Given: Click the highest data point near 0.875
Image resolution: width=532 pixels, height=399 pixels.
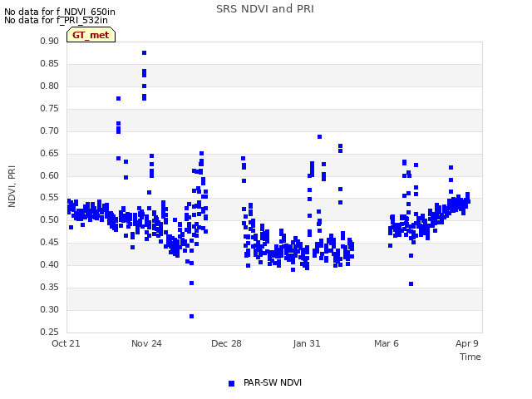Looking at the screenshot, I should 144,53.
